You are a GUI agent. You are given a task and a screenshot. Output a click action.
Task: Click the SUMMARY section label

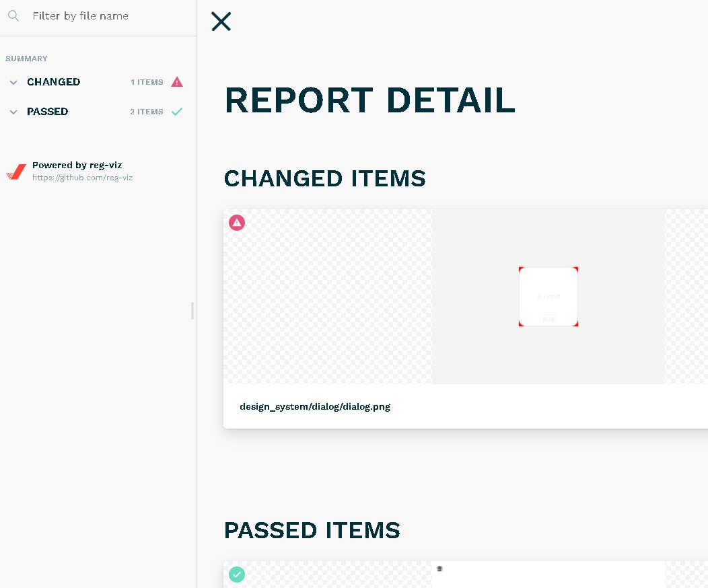[26, 59]
